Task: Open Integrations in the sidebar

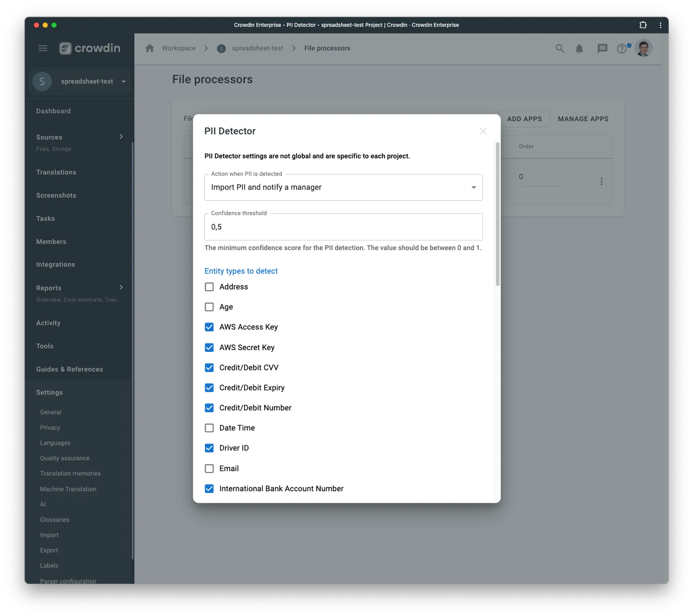Action: [x=56, y=264]
